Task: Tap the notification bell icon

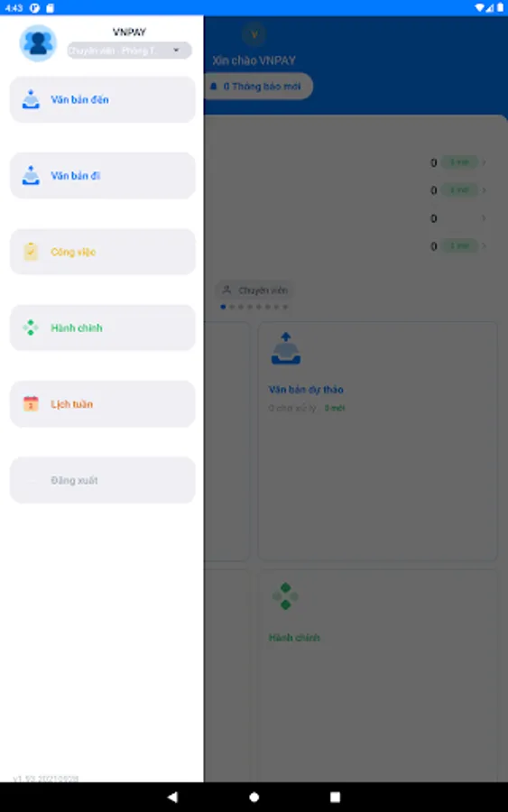Action: [213, 86]
